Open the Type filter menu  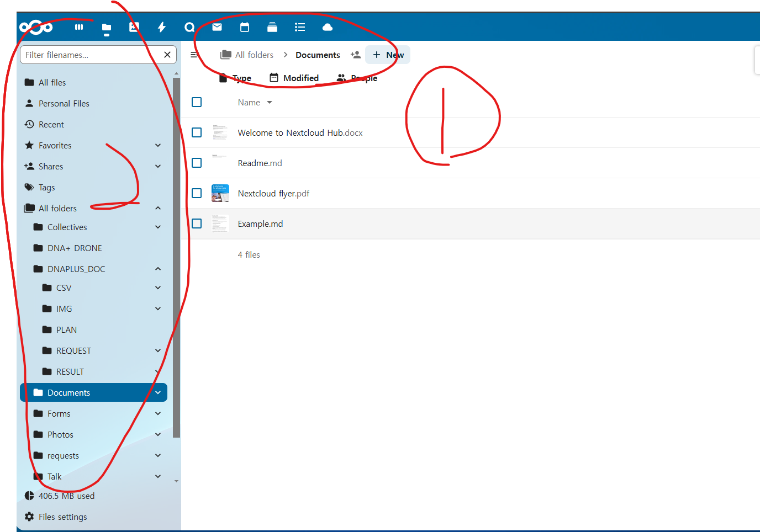tap(236, 78)
